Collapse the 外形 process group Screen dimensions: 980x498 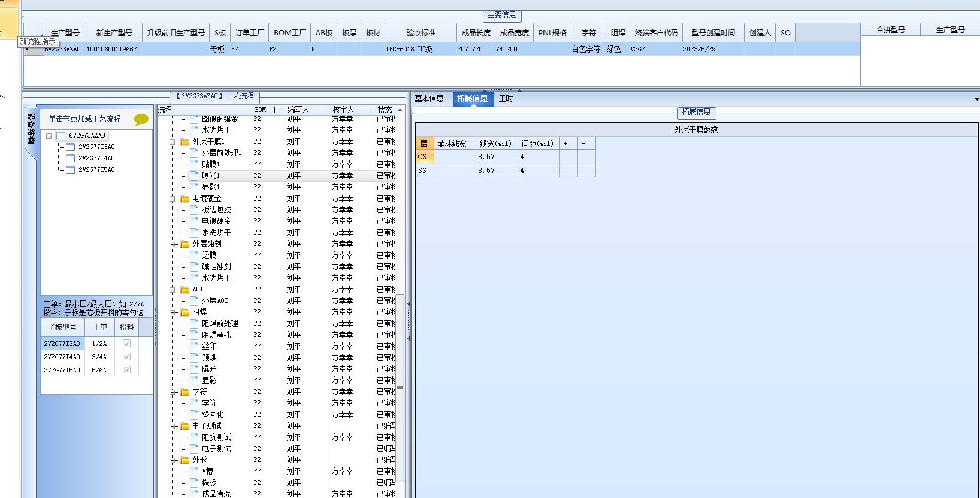click(173, 460)
